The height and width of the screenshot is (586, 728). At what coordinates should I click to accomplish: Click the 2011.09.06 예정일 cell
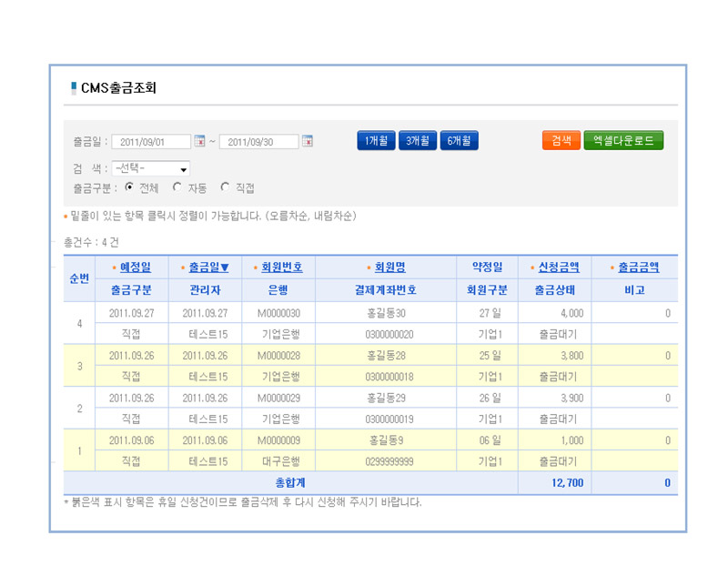[131, 440]
